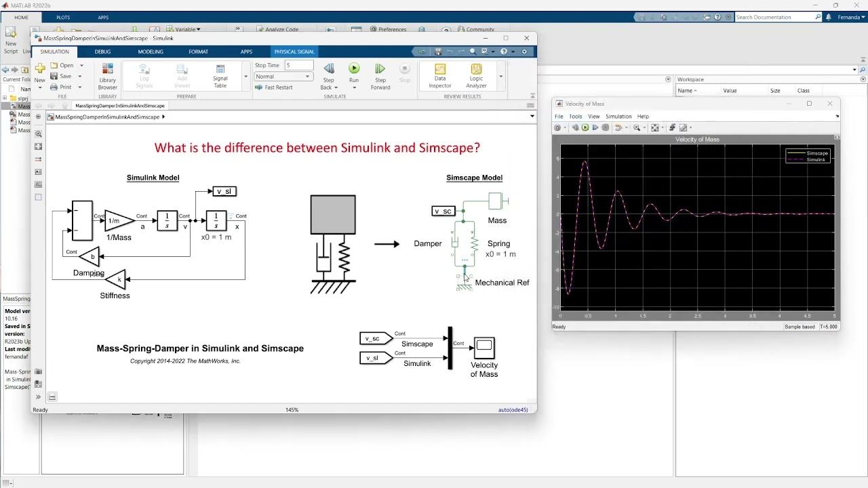
Task: Open the MATLAB HOME tab
Action: click(x=22, y=18)
